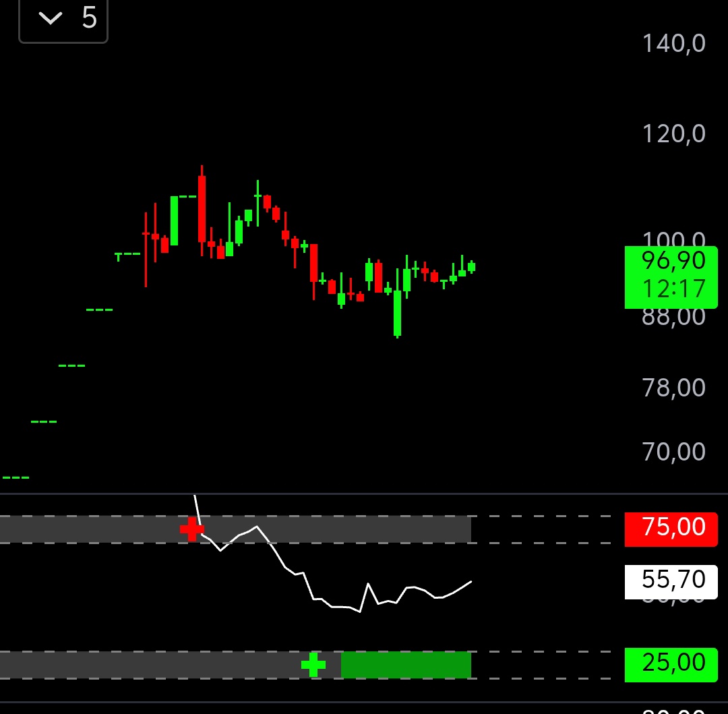Click the 120,0 price axis label
728x714 pixels.
673,133
